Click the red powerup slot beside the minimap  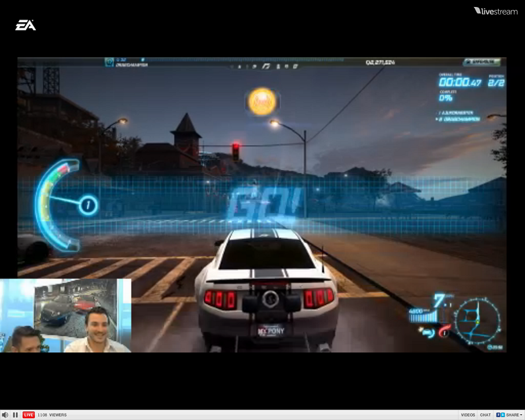click(444, 331)
